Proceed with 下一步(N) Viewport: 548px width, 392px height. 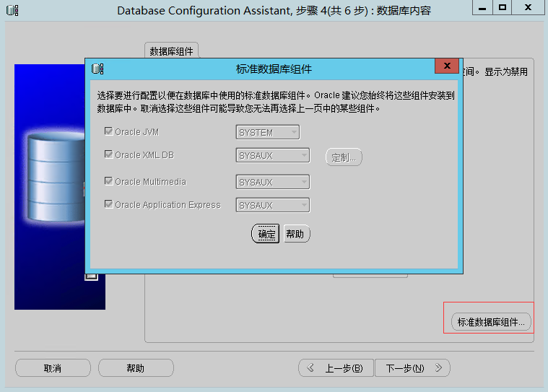coord(412,368)
